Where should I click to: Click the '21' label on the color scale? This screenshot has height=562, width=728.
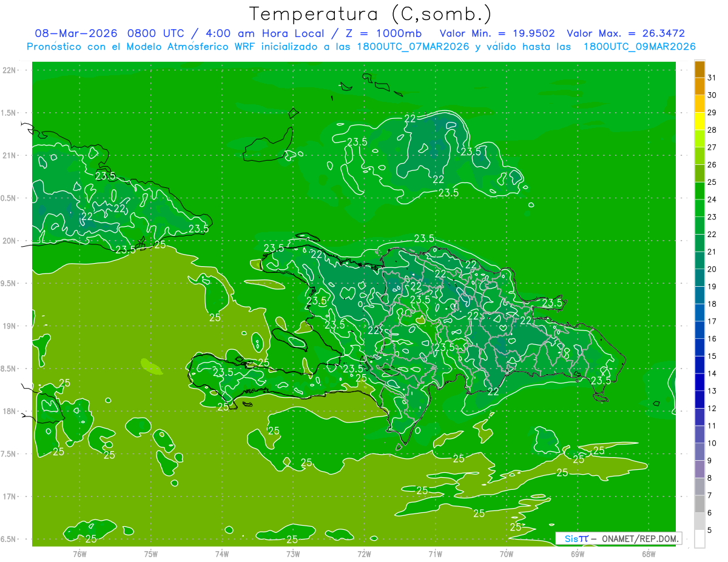click(x=712, y=252)
